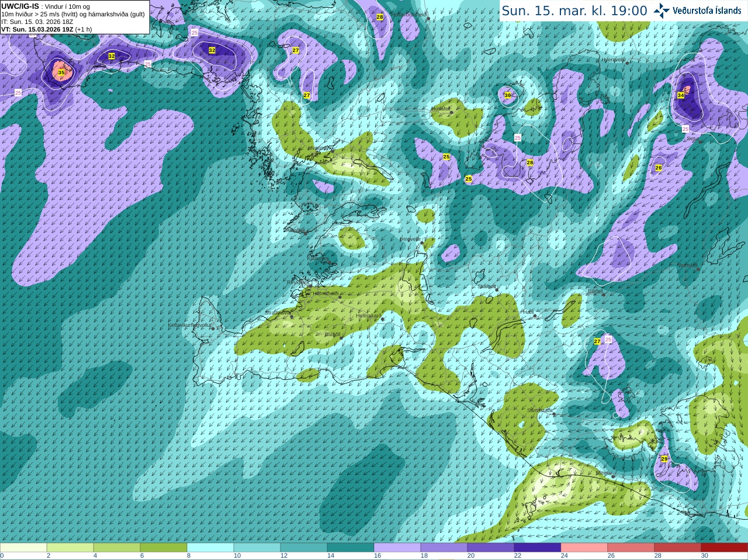The image size is (748, 560).
Task: Click the Hvanneyri station label
Action: [321, 148]
